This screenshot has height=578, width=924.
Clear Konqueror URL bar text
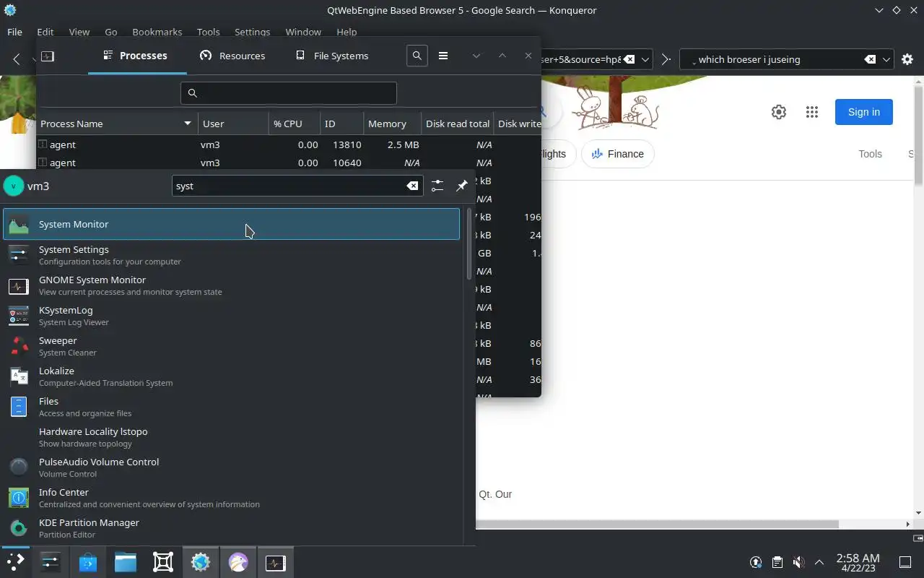pyautogui.click(x=629, y=59)
